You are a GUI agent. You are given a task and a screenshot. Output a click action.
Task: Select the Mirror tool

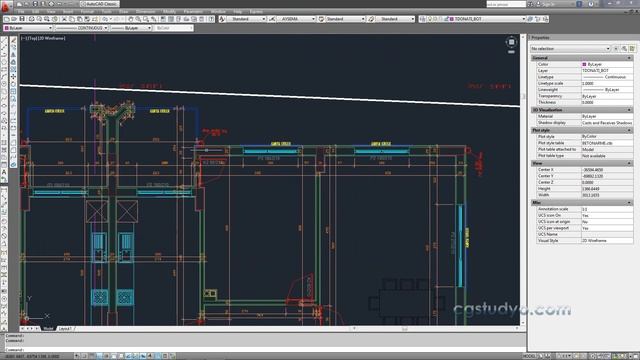pyautogui.click(x=13, y=55)
